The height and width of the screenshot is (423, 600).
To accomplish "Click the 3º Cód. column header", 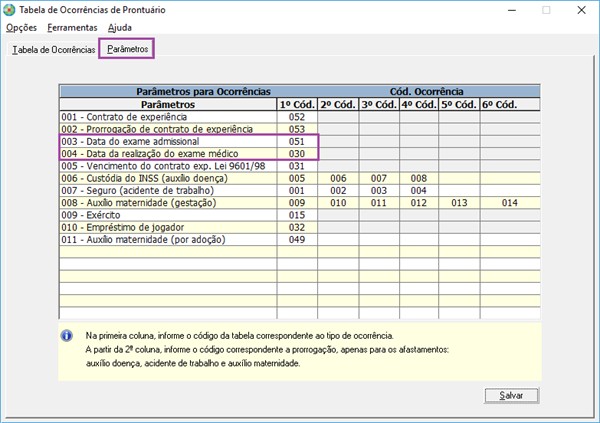I will pos(379,104).
